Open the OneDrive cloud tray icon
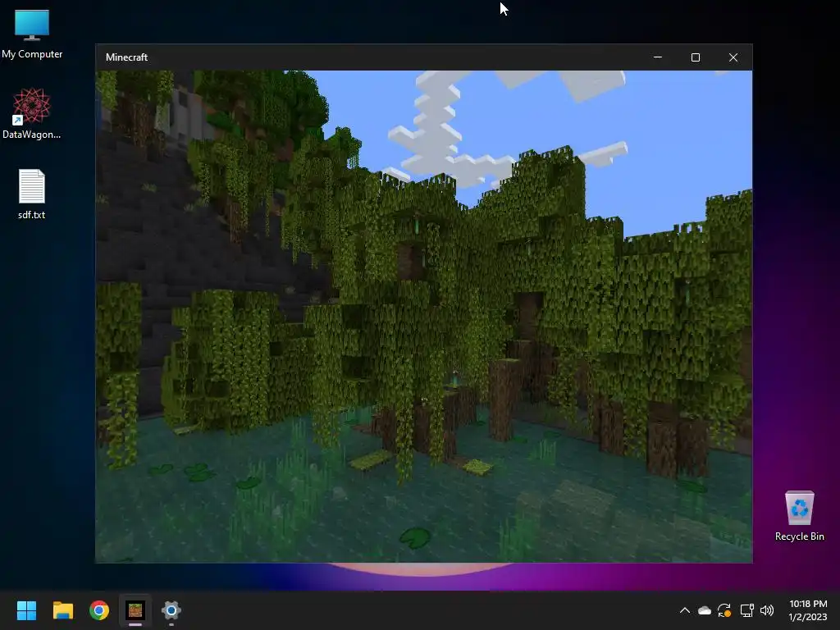 [x=705, y=610]
